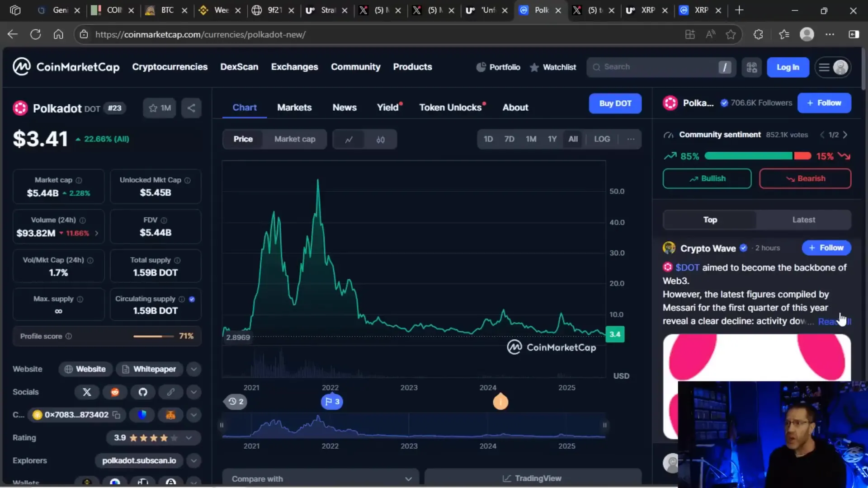Share the Polkadot page via share icon
The image size is (868, 488).
[x=191, y=108]
